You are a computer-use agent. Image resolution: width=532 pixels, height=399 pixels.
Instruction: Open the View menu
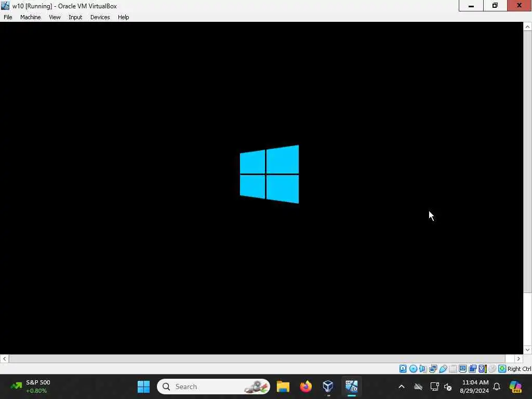tap(55, 17)
